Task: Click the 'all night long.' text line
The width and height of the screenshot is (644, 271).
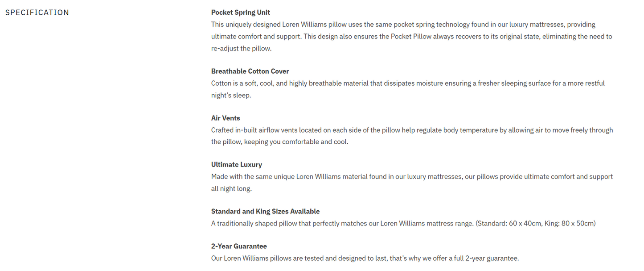Action: click(x=231, y=189)
